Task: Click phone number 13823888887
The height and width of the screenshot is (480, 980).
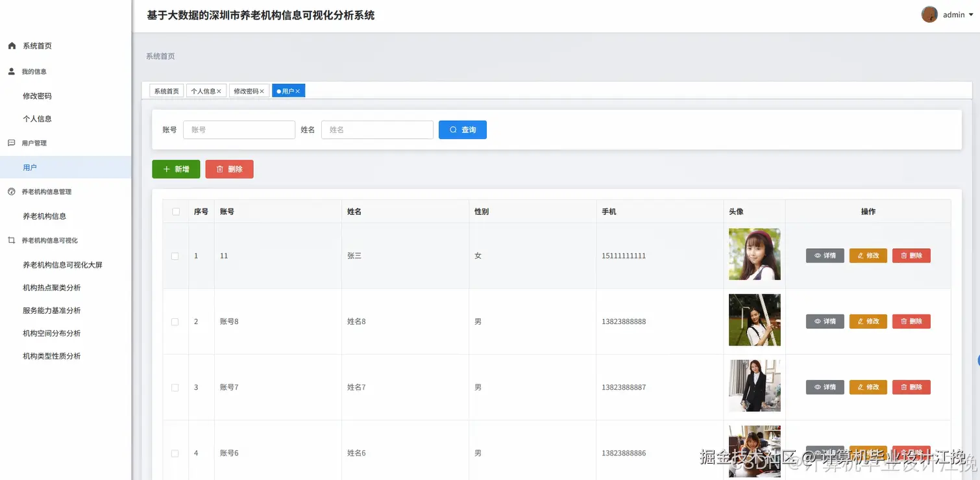Action: tap(624, 387)
